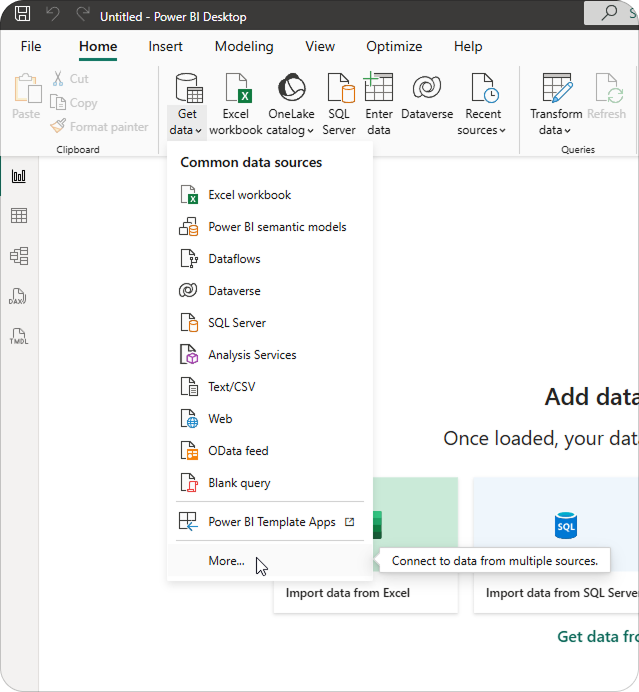
Task: Select Excel workbook from dropdown list
Action: [270, 195]
